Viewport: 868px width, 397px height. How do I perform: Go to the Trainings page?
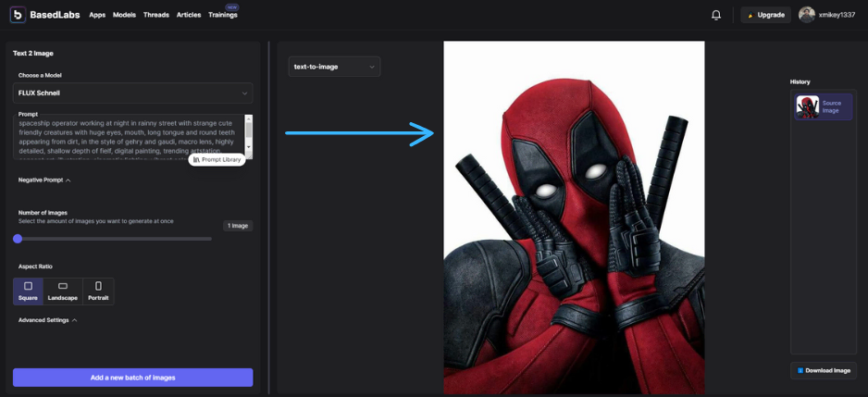point(222,15)
